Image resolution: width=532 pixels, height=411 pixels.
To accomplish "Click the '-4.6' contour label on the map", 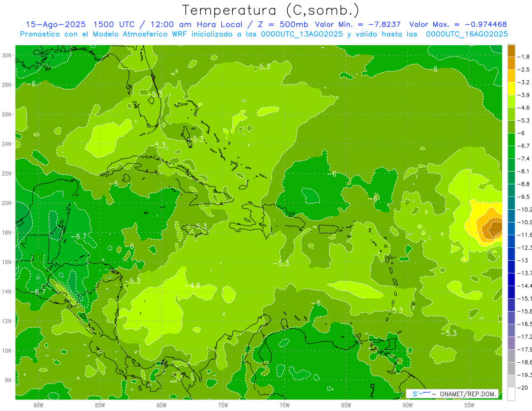I will pyautogui.click(x=193, y=285).
